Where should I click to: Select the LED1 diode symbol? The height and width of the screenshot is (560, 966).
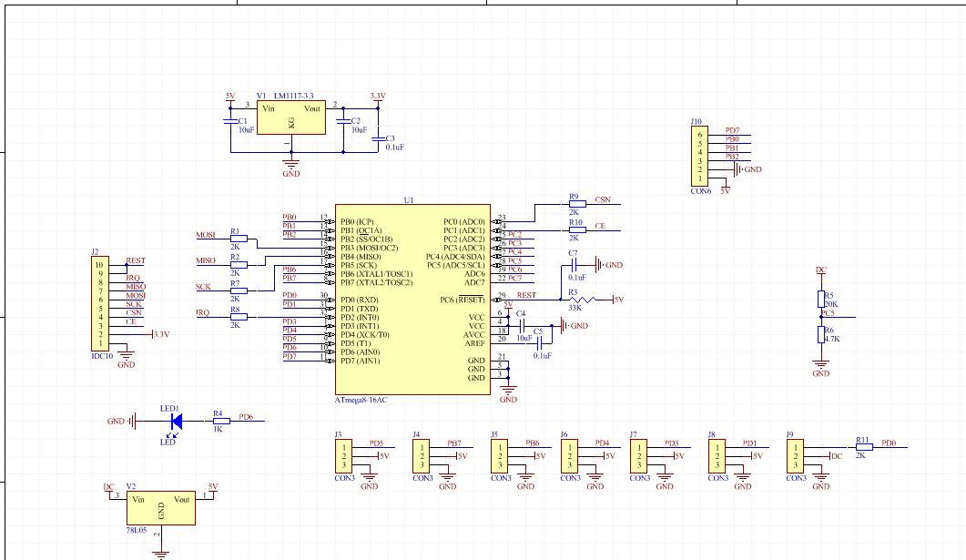coord(177,422)
